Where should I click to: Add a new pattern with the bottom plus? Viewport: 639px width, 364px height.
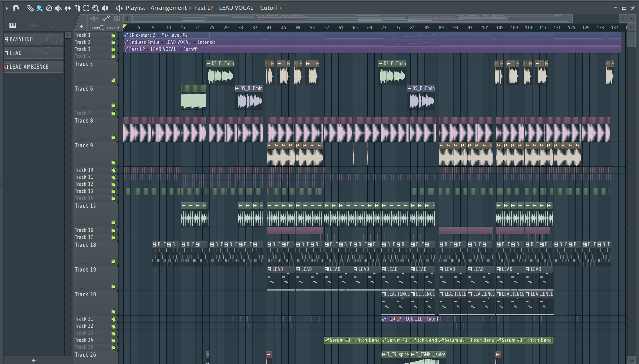click(34, 360)
